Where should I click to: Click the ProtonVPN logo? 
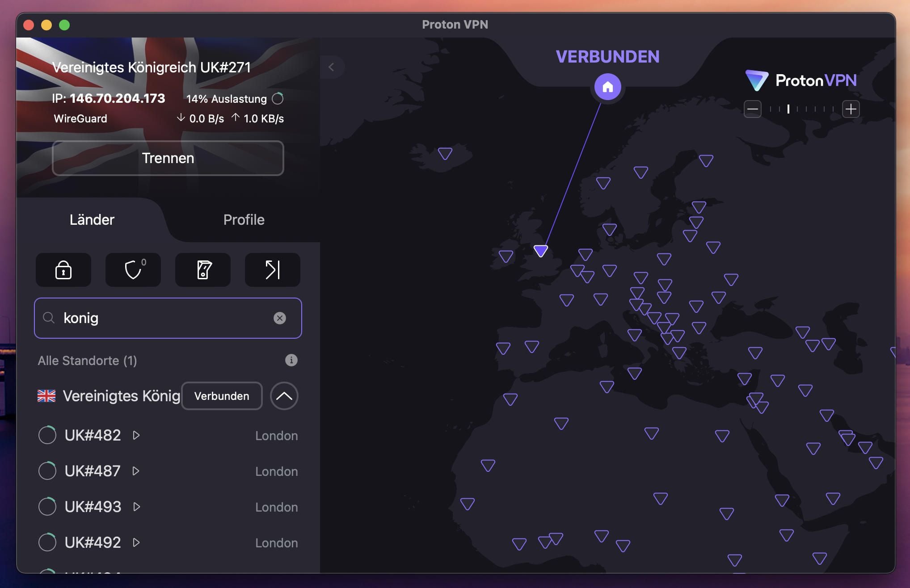(801, 80)
